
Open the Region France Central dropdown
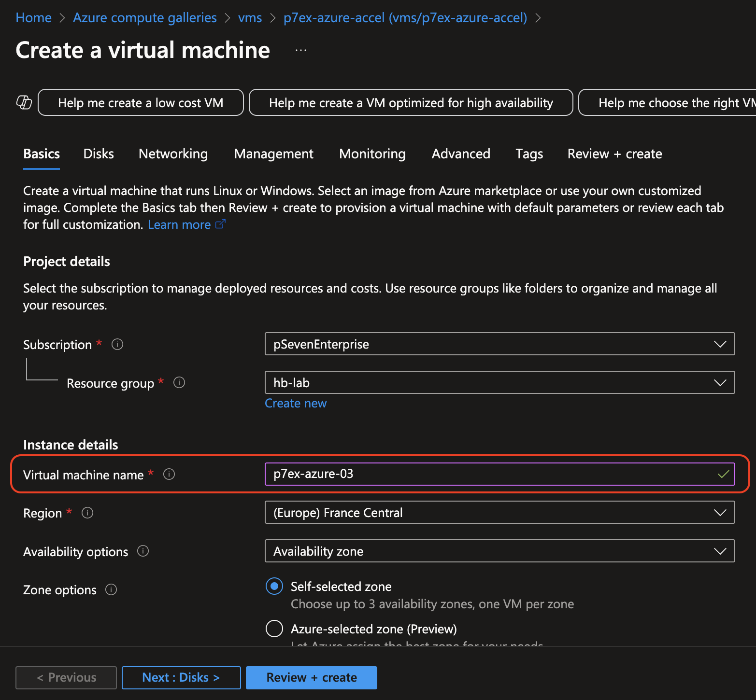click(499, 512)
